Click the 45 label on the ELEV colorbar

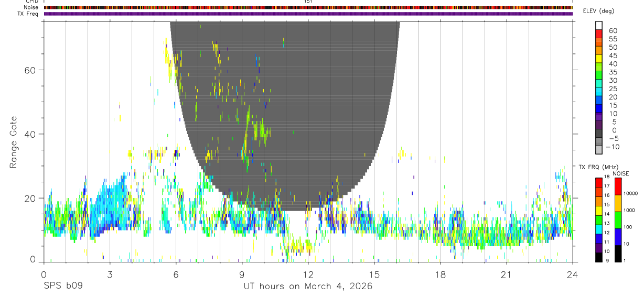[x=612, y=56]
